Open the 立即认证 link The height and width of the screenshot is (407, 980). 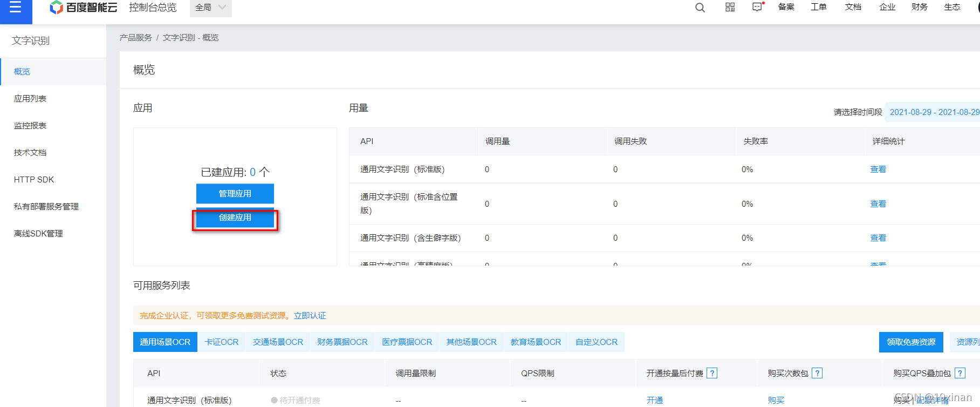coord(310,316)
